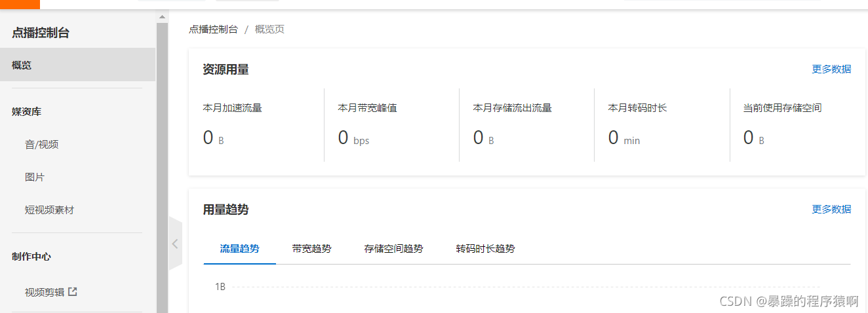Click the orange logo block at top-left
868x313 pixels.
(20, 4)
